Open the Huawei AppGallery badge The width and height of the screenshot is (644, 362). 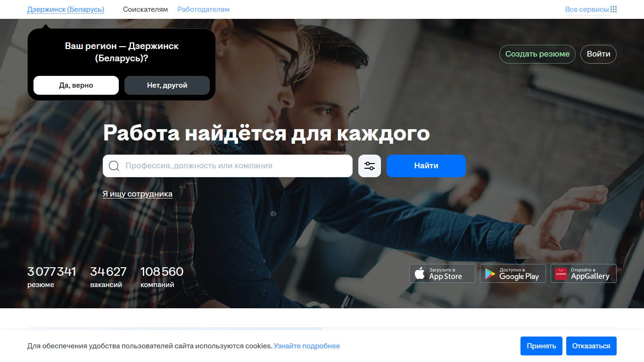tap(584, 273)
